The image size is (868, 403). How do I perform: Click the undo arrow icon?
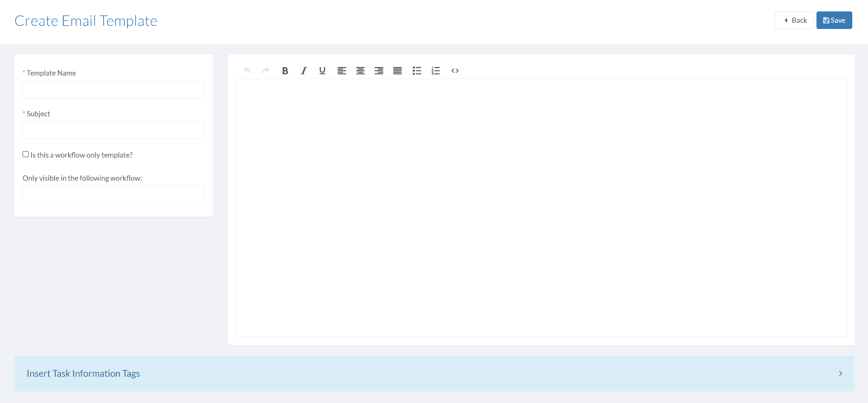(x=247, y=70)
